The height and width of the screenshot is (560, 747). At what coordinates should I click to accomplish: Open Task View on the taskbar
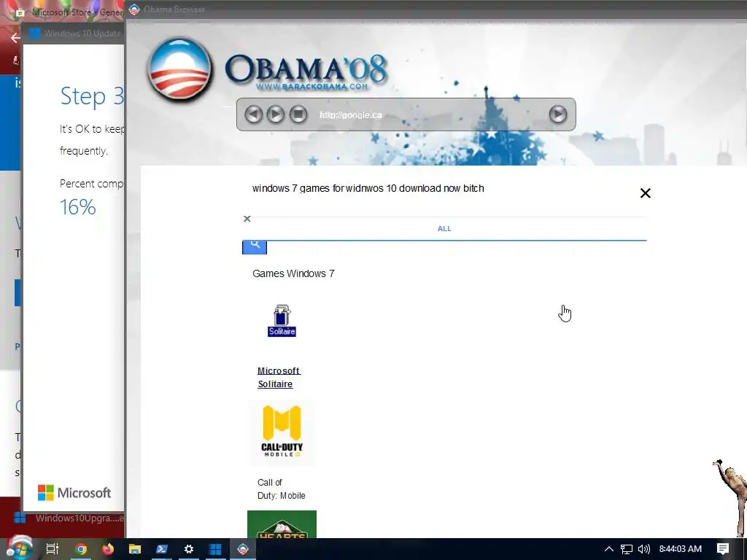[53, 549]
